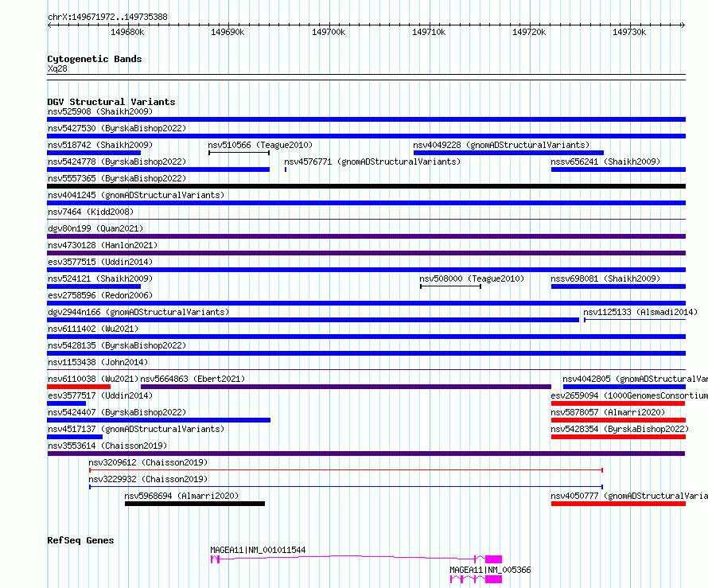Select the nsv5427530 (ByrskaBishop2022) variant label
Viewport: 708px width, 588px height.
point(117,128)
